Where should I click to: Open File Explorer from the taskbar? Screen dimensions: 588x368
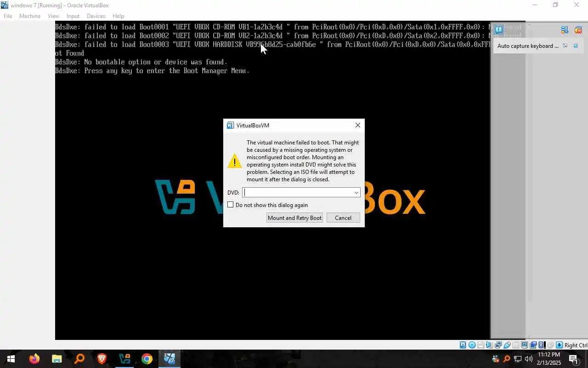57,359
